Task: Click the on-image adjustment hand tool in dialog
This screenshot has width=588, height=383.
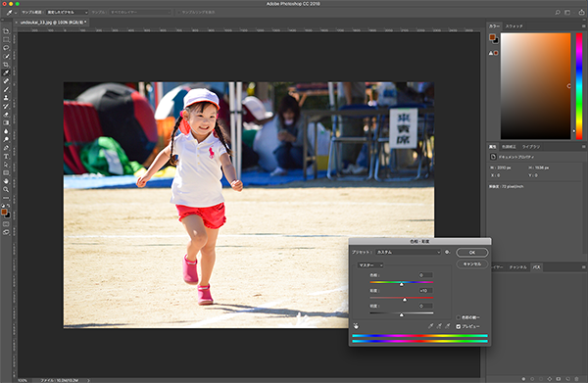Action: 356,326
